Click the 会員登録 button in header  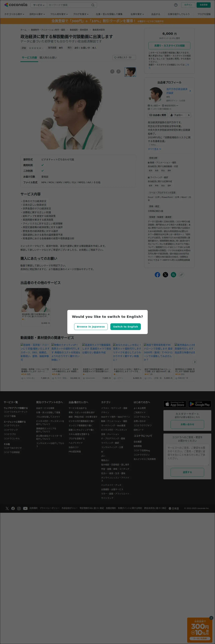(203, 5)
